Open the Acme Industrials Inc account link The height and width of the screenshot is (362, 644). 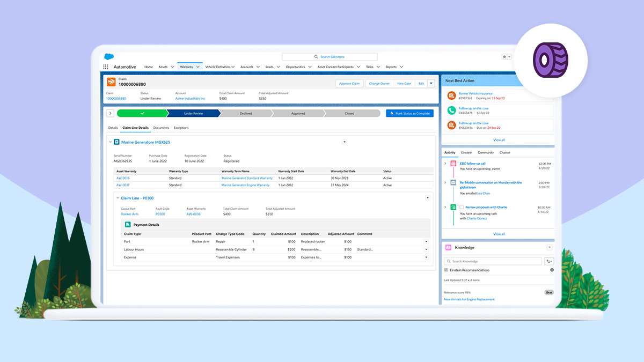(x=190, y=99)
